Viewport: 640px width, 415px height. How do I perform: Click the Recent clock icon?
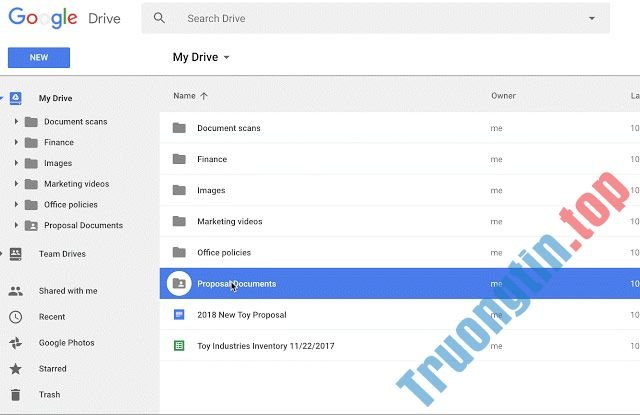(16, 317)
